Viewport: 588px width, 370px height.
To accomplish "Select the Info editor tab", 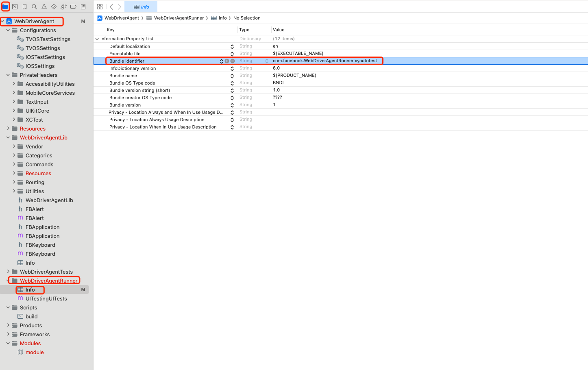I will 141,7.
